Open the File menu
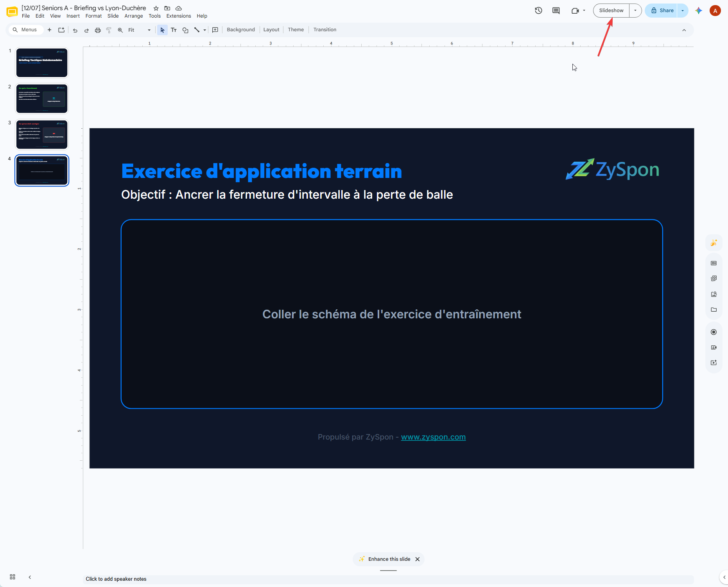This screenshot has height=587, width=728. tap(26, 16)
